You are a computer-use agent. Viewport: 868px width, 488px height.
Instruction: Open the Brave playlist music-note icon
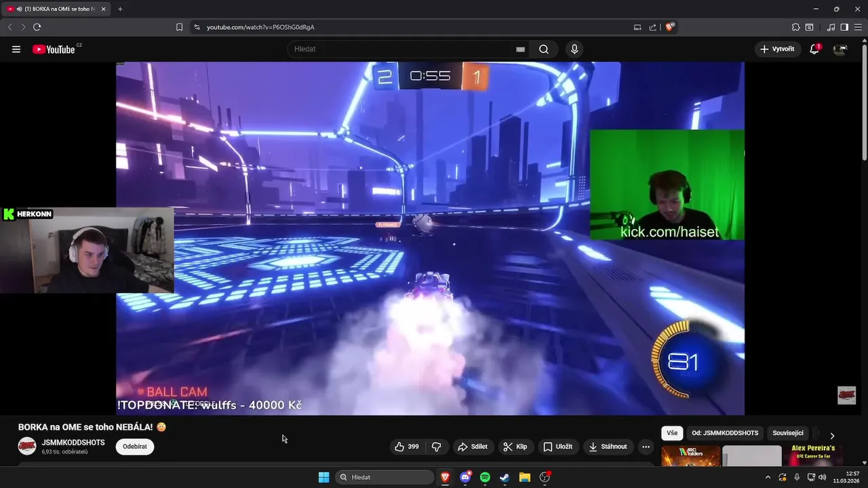(x=831, y=27)
